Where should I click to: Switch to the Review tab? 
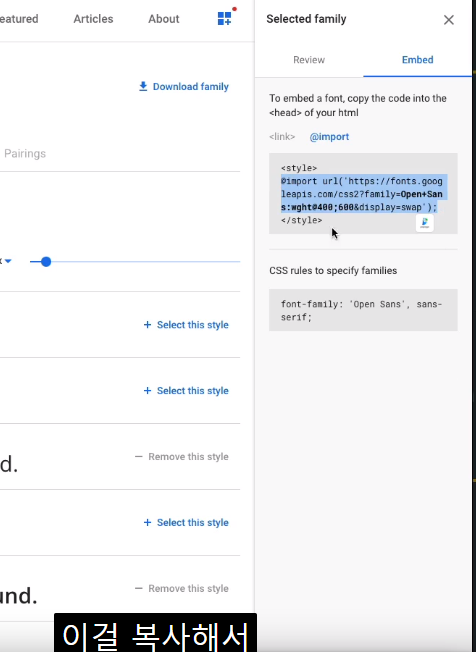pos(309,59)
